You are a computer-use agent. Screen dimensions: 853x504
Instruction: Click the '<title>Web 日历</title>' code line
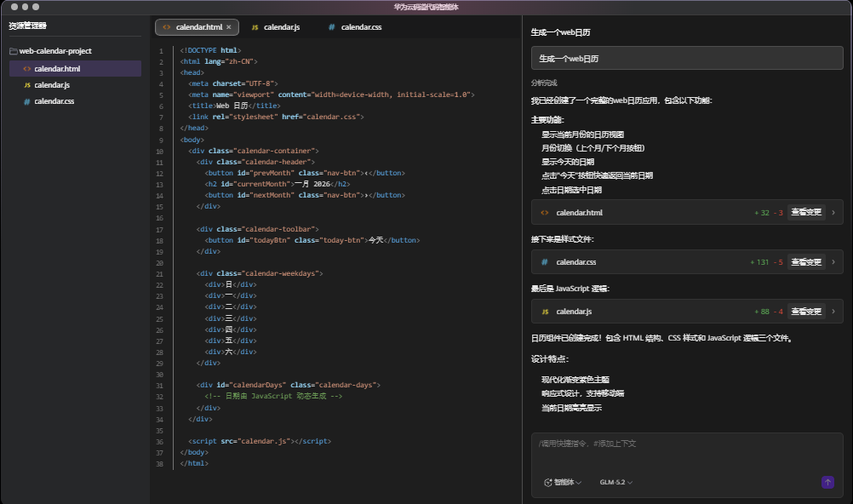tap(234, 106)
